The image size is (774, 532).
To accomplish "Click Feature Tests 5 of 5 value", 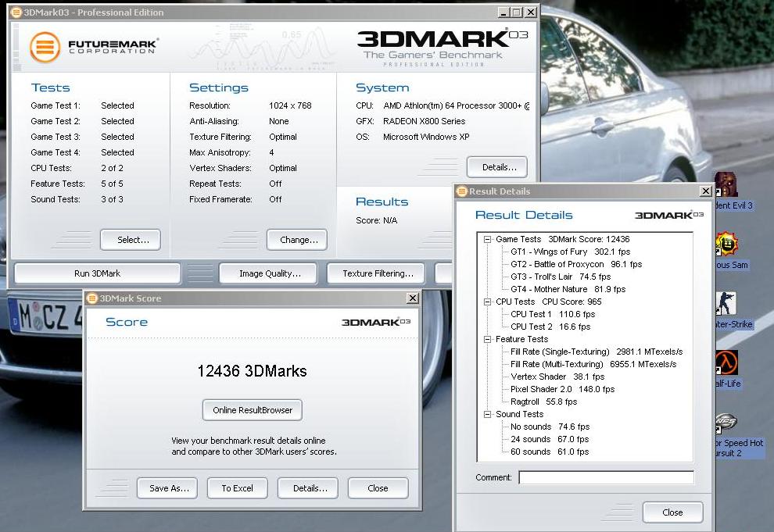I will (112, 184).
